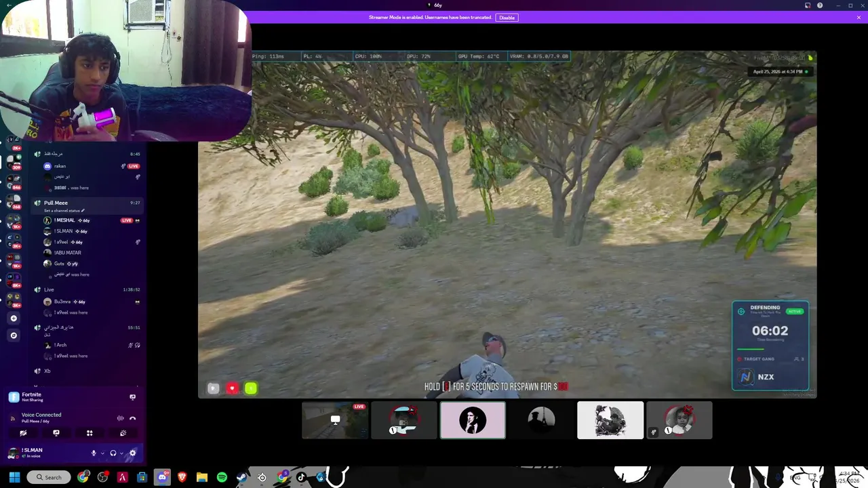The image size is (868, 488).
Task: Open OBS Studio from taskbar
Action: (102, 477)
